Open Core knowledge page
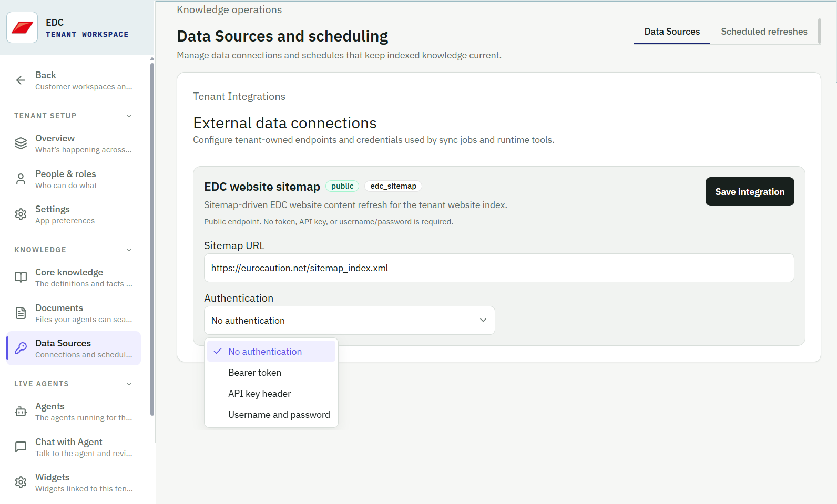Image resolution: width=837 pixels, height=504 pixels. click(74, 277)
